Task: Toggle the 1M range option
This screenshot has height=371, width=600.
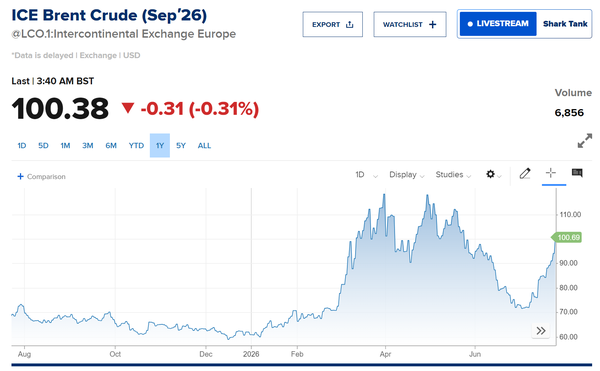Action: point(65,146)
